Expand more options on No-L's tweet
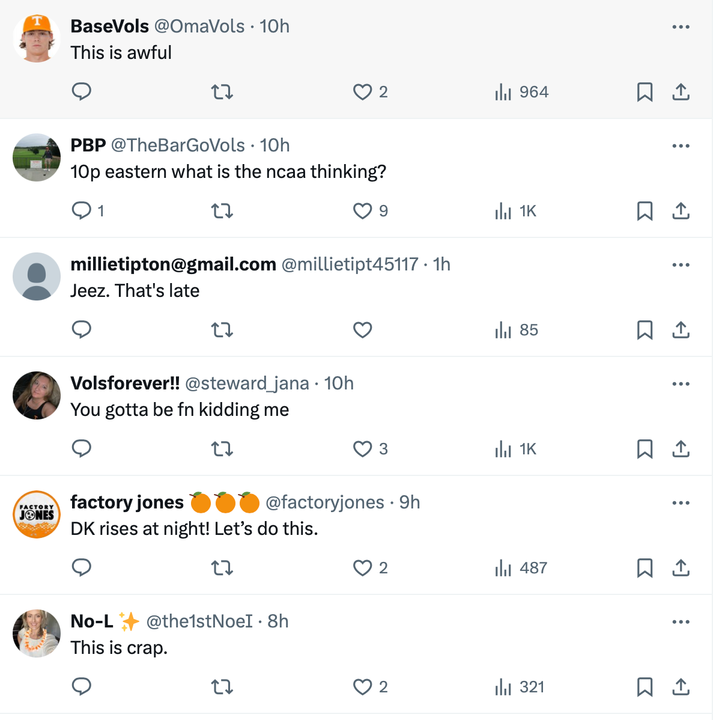 (x=681, y=622)
